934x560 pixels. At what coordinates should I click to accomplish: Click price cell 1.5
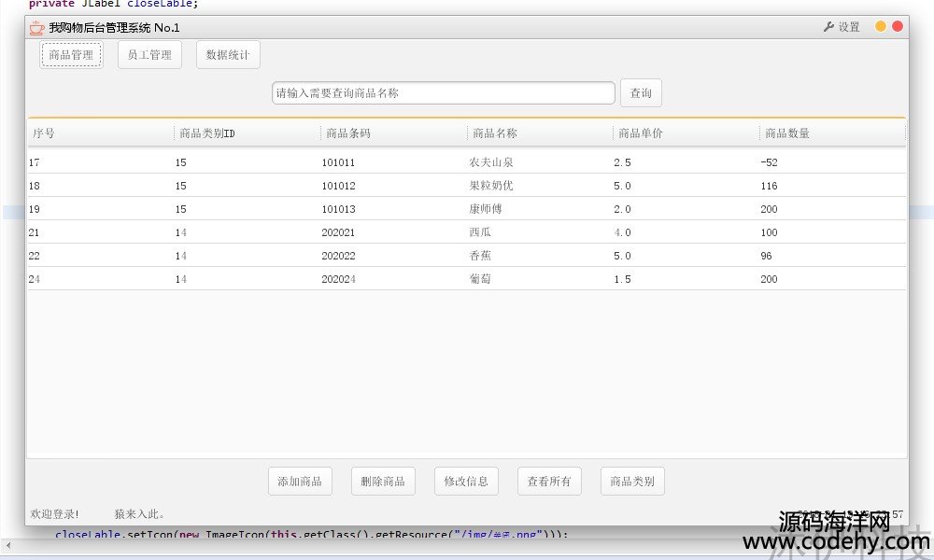click(x=622, y=278)
